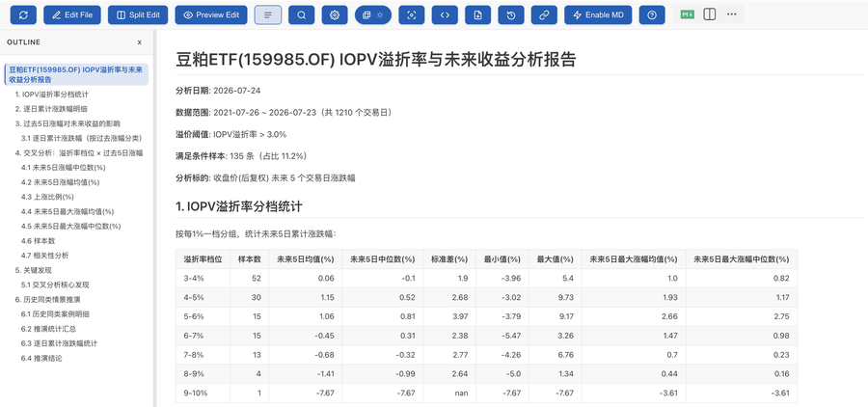Viewport: 868px width, 407px height.
Task: Click the '1. IOPV溢折率分档统计' section heading
Action: click(238, 207)
